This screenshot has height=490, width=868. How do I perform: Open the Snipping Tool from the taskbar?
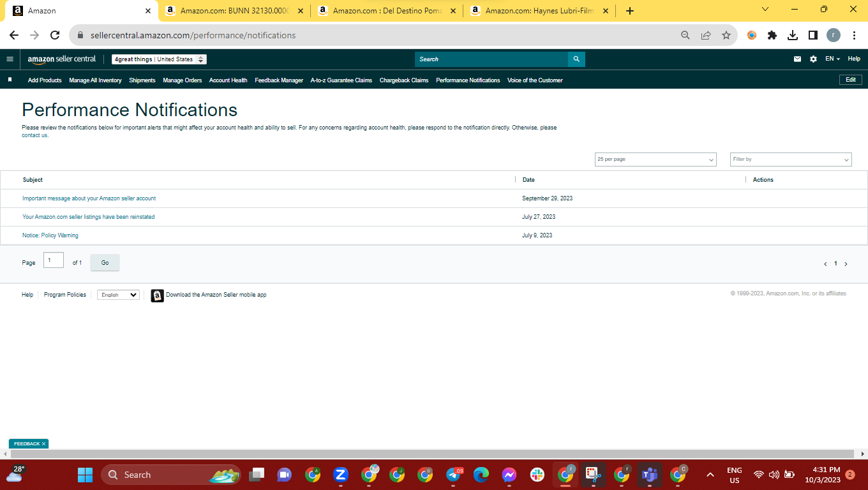[593, 475]
